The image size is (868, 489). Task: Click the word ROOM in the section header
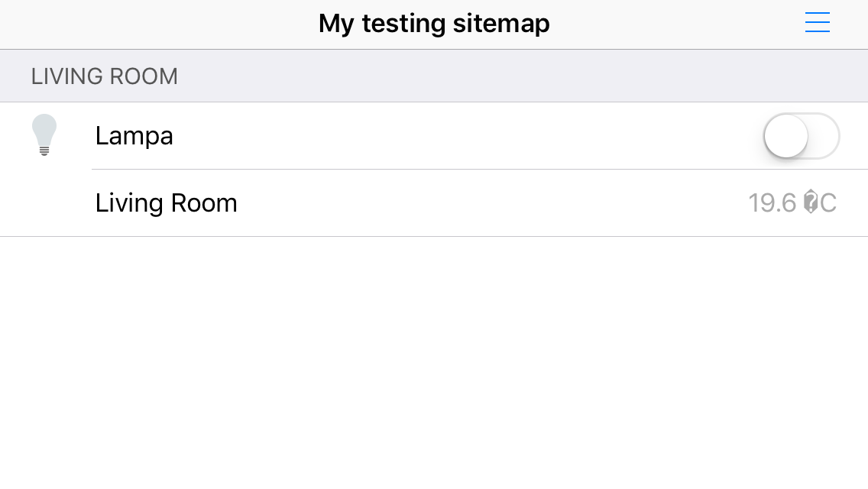[144, 76]
